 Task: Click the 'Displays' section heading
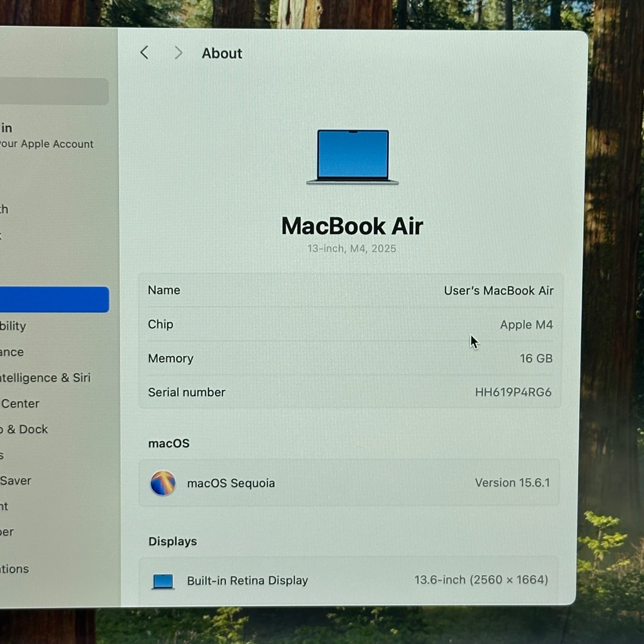pos(173,541)
